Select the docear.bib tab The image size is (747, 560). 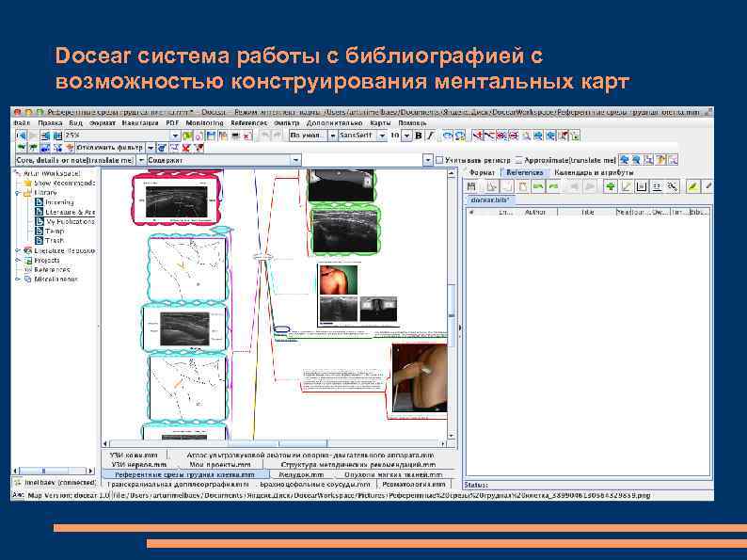(x=490, y=200)
